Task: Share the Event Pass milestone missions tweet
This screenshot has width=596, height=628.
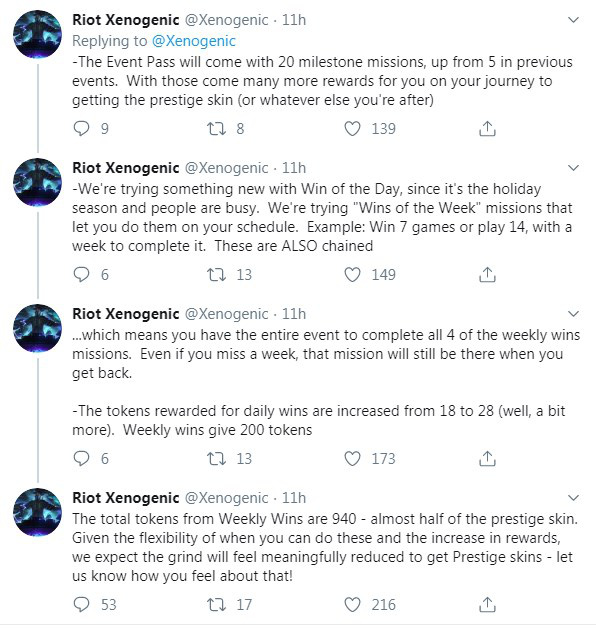Action: [x=487, y=129]
